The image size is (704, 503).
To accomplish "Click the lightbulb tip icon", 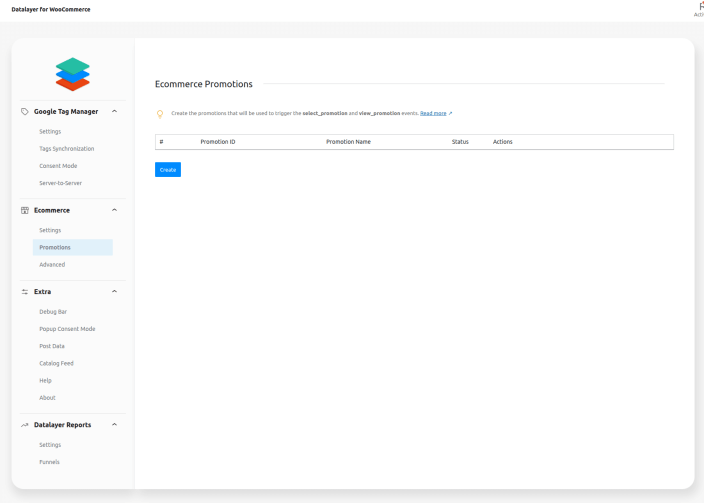I will tap(160, 114).
